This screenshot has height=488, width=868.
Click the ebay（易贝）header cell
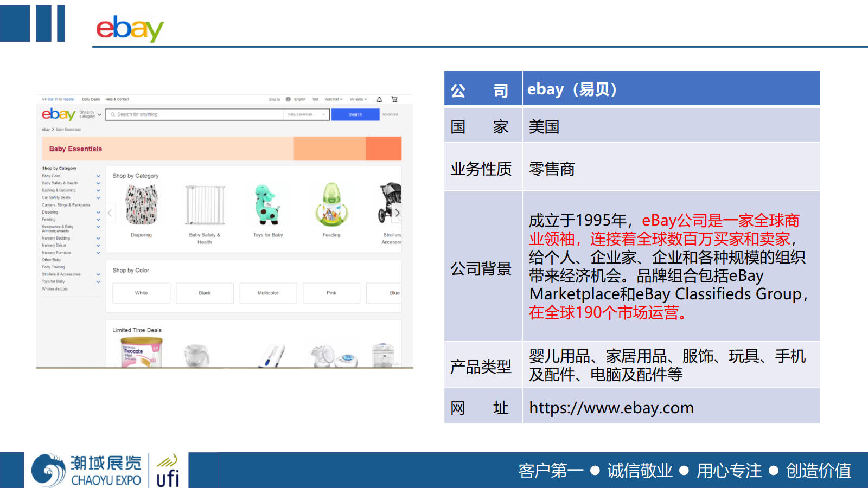pyautogui.click(x=671, y=88)
